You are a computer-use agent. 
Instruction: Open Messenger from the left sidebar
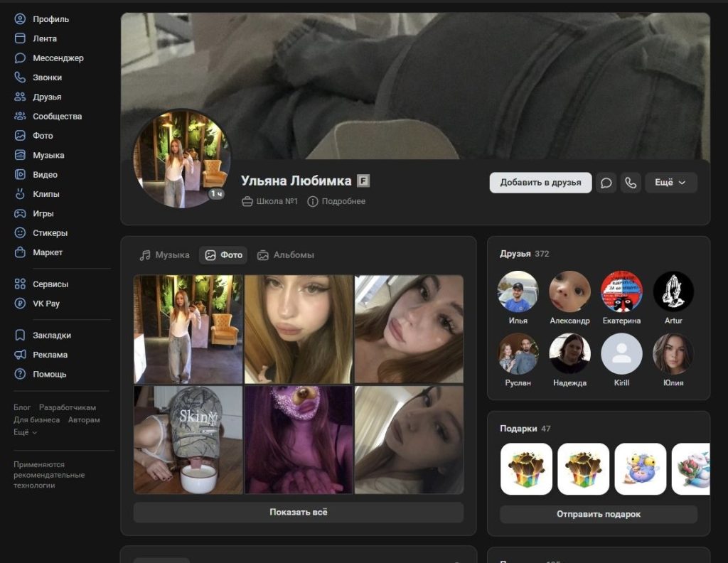pos(58,58)
